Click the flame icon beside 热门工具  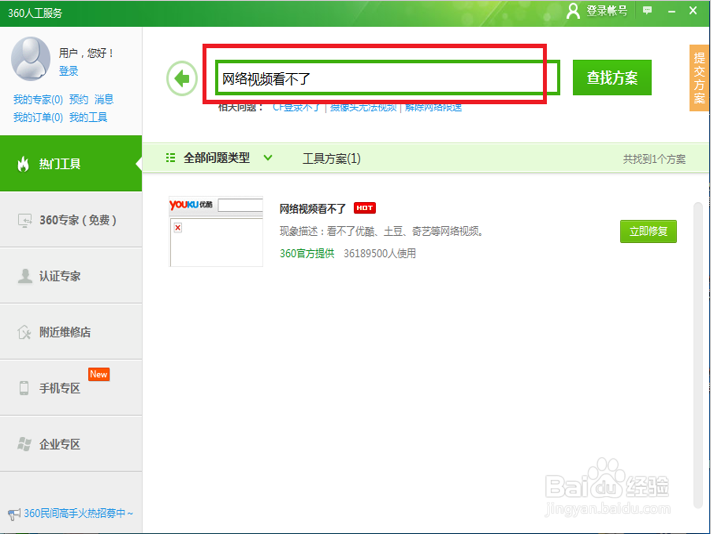click(x=23, y=164)
